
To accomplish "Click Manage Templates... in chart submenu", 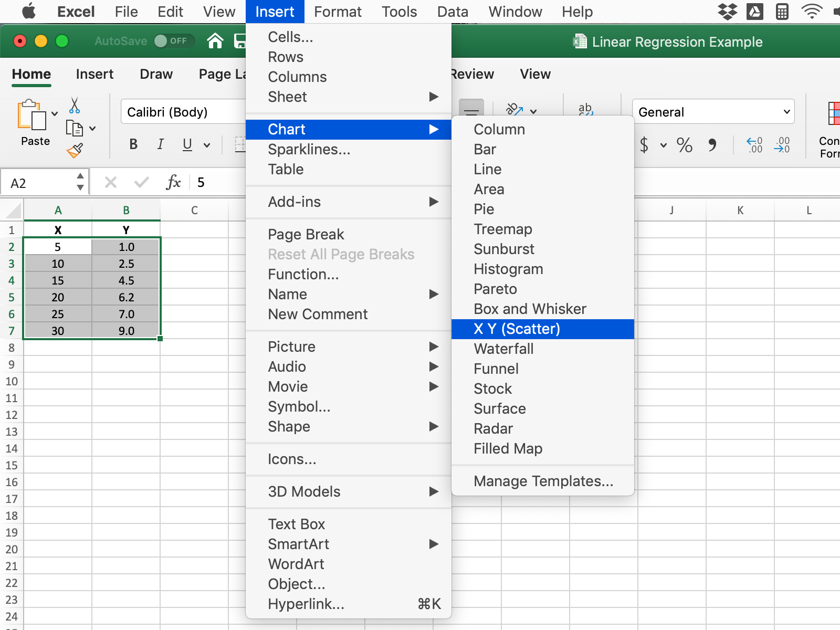I will click(x=543, y=481).
